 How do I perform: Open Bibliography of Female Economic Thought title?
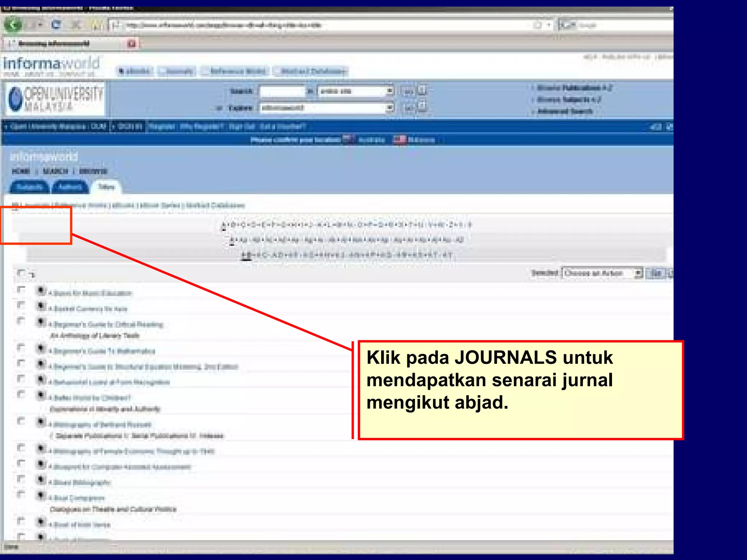click(x=132, y=451)
